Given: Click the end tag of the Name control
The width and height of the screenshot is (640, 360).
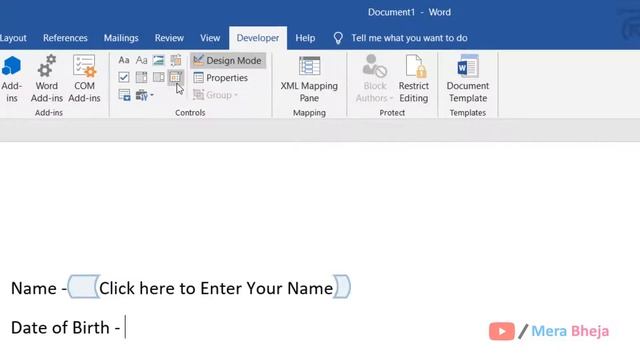Looking at the screenshot, I should (x=342, y=287).
